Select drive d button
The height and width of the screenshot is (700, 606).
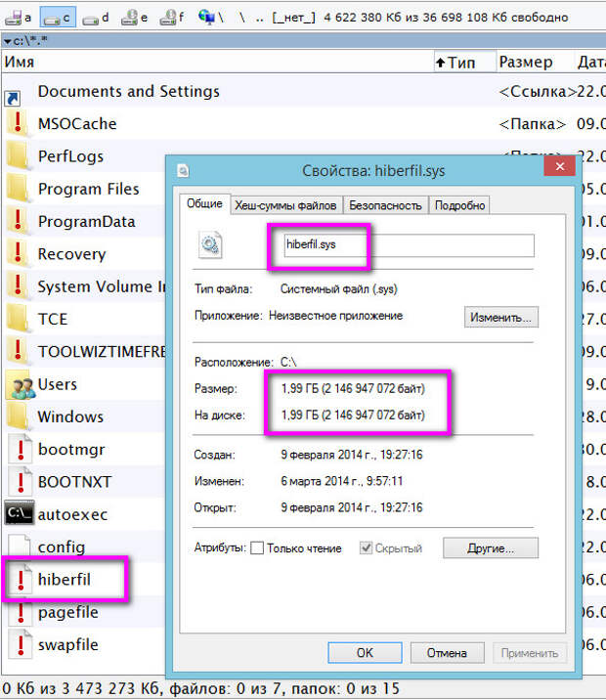pyautogui.click(x=95, y=17)
